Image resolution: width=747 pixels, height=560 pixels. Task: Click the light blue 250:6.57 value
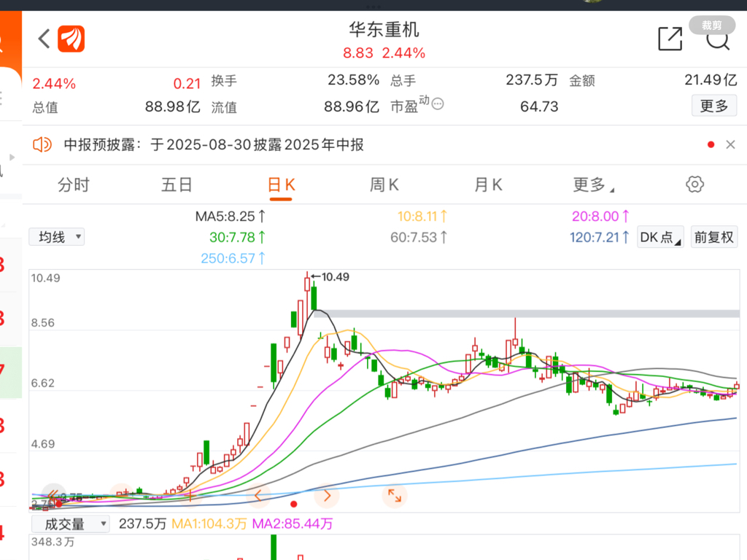233,258
